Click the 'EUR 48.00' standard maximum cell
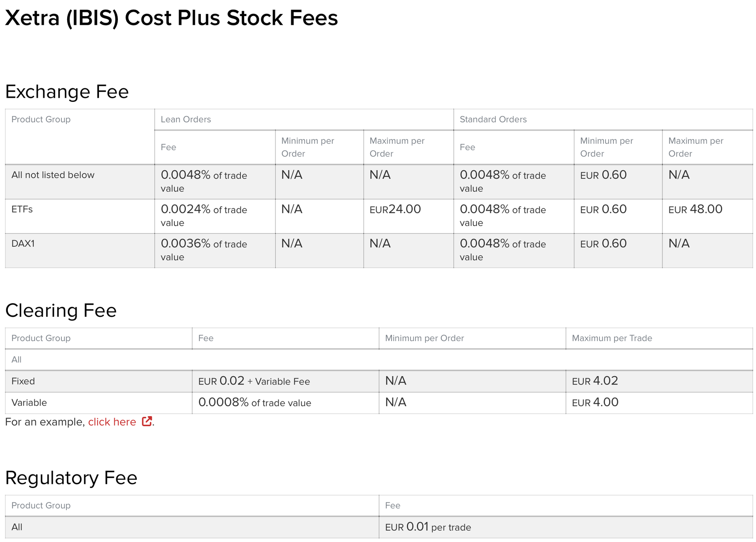This screenshot has width=756, height=542. coord(695,210)
